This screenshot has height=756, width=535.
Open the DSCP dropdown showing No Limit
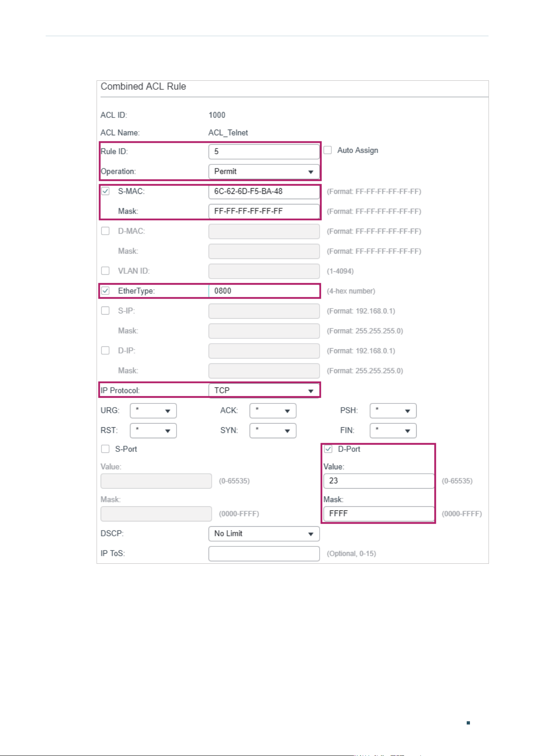[264, 534]
